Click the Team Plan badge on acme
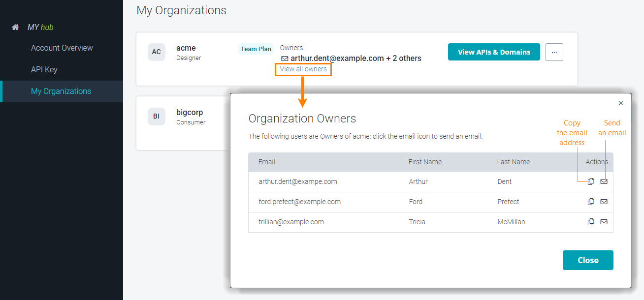 pyautogui.click(x=256, y=49)
